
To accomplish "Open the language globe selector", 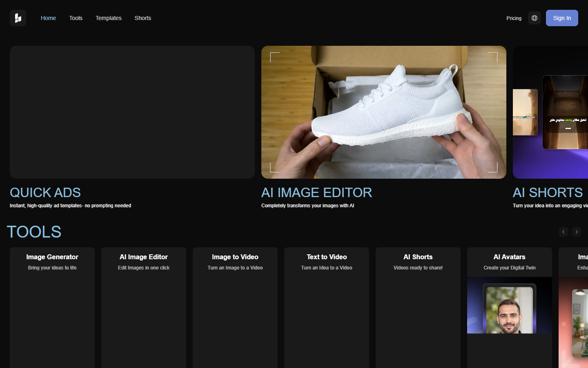I will (535, 18).
